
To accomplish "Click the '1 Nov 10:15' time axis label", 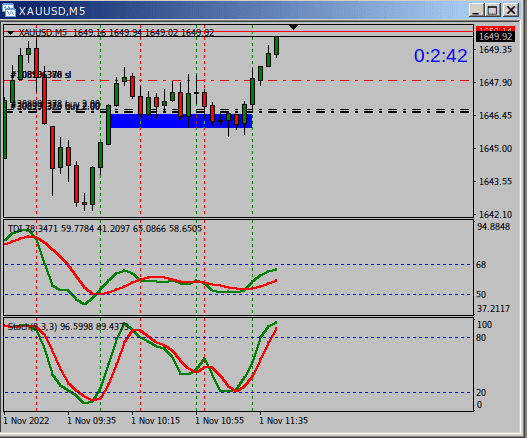I will pos(156,421).
